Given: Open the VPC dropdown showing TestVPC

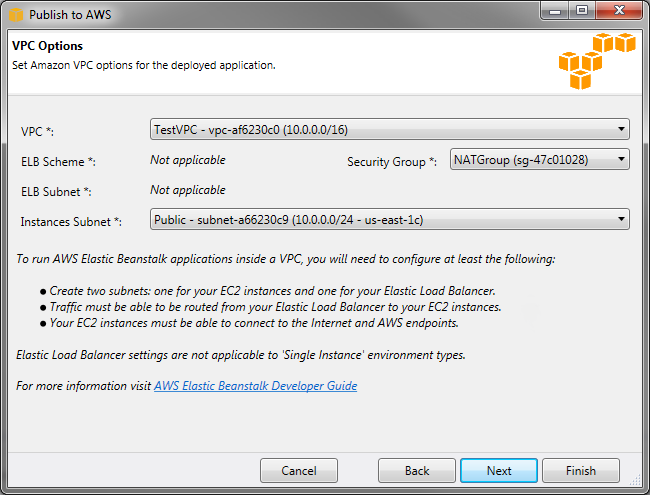Looking at the screenshot, I should [x=389, y=129].
